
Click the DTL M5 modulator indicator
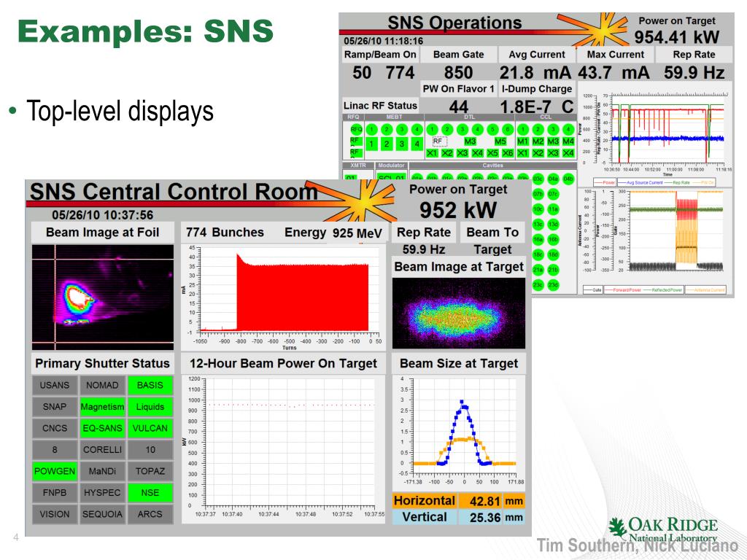[500, 141]
